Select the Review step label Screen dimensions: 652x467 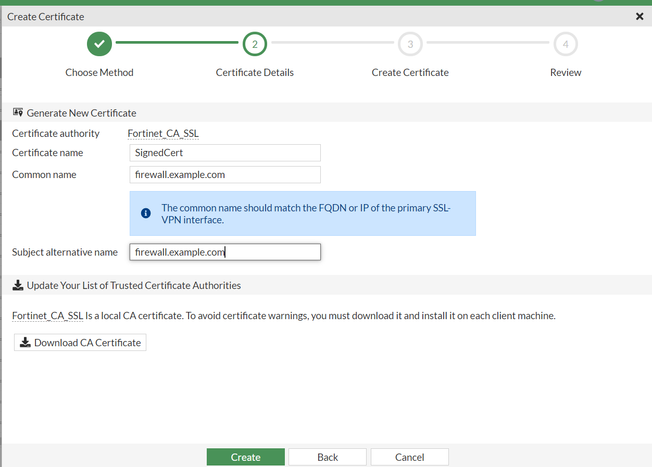click(565, 73)
